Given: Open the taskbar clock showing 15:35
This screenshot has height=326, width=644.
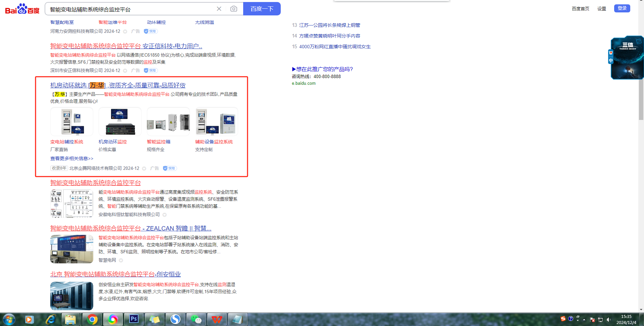Looking at the screenshot, I should coord(626,320).
